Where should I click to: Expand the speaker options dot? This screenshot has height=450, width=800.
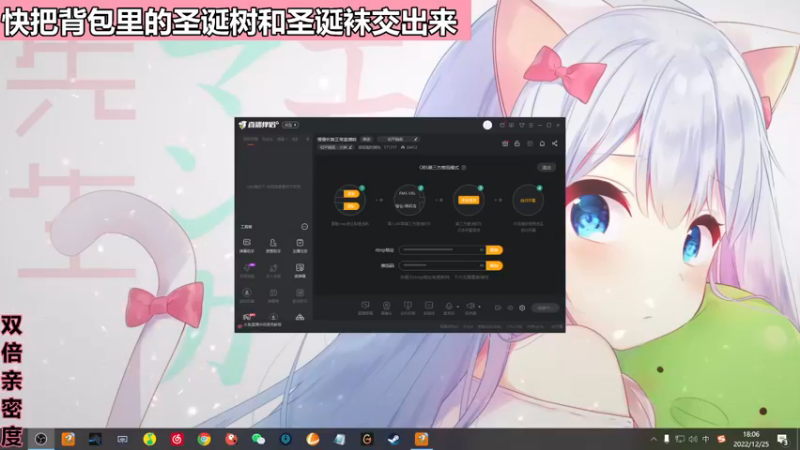click(x=479, y=307)
